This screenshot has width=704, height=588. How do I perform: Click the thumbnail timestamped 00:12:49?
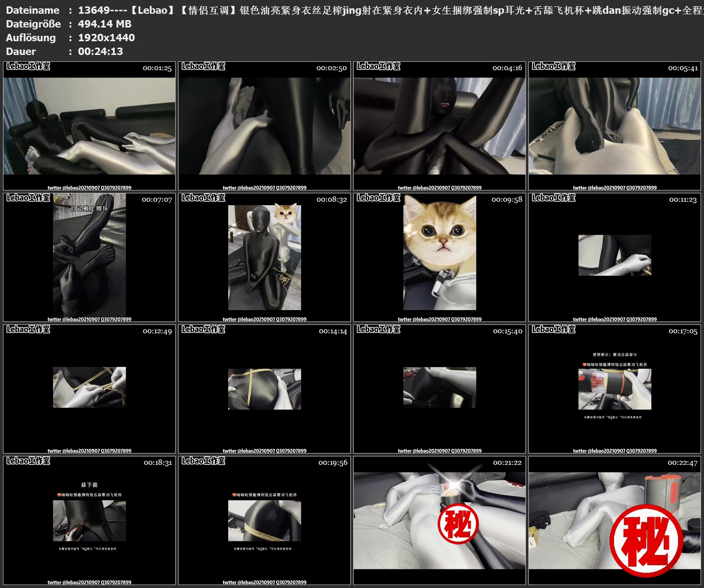coord(89,388)
